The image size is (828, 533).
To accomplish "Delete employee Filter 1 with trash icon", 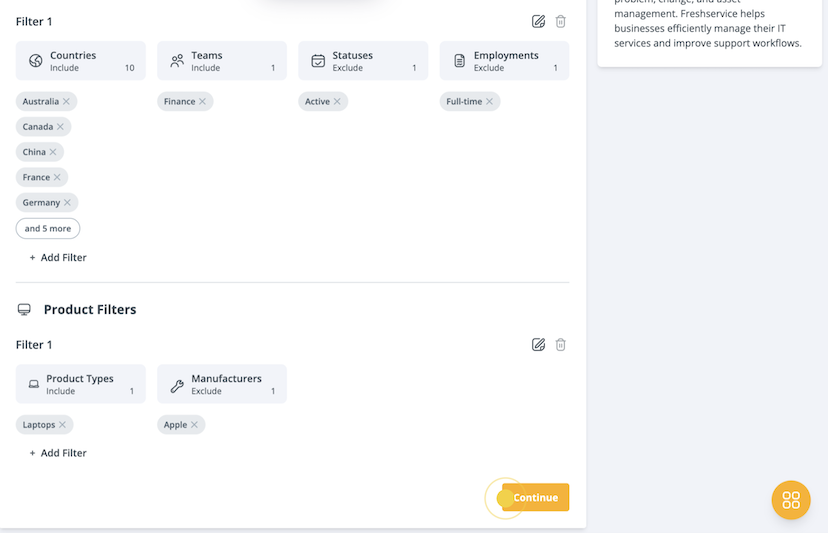I will pyautogui.click(x=561, y=21).
